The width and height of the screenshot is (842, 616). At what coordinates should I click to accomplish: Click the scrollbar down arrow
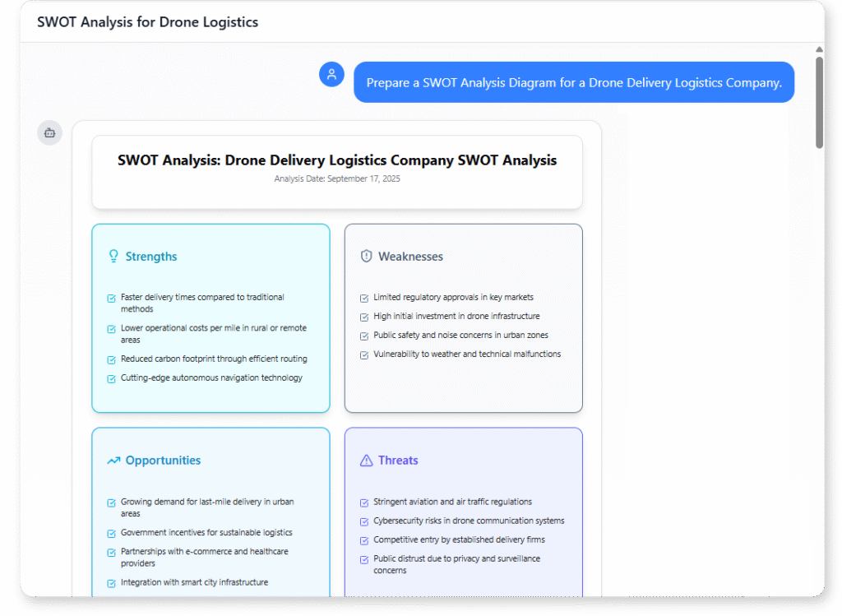click(819, 591)
